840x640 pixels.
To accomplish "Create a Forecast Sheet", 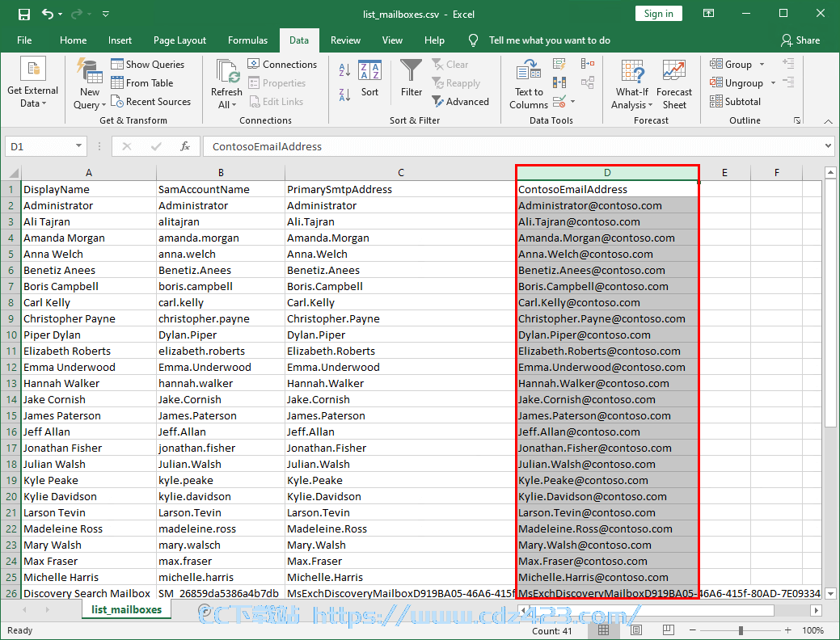I will click(674, 84).
